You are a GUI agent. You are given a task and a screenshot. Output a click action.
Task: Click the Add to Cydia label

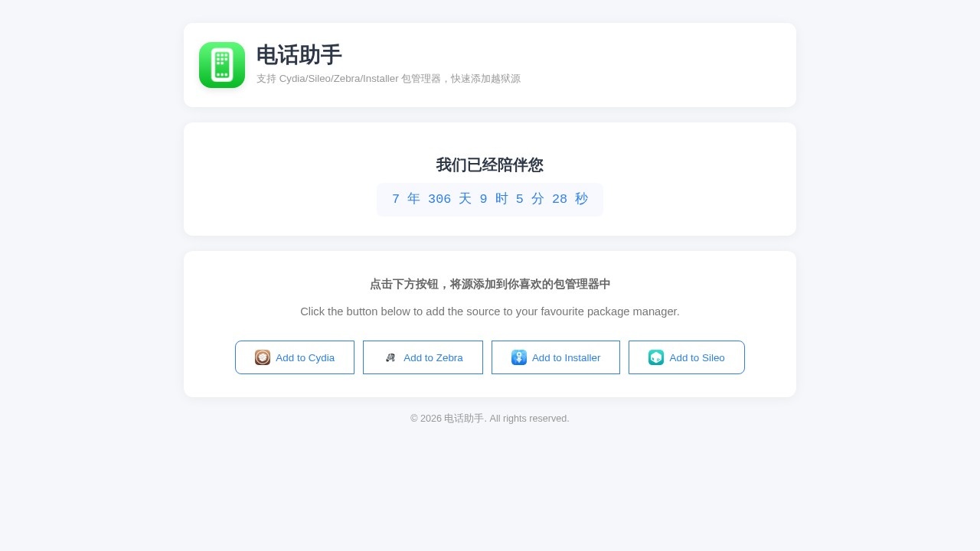click(305, 357)
